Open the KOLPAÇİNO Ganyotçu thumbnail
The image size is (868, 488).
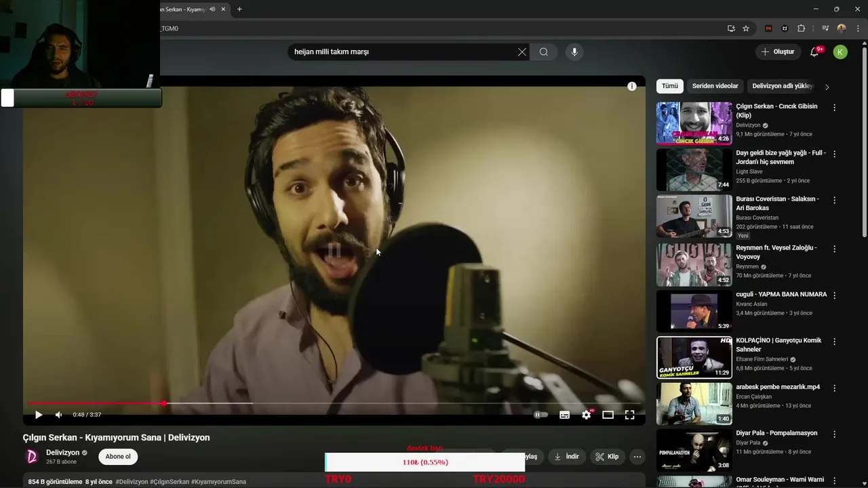(x=694, y=357)
